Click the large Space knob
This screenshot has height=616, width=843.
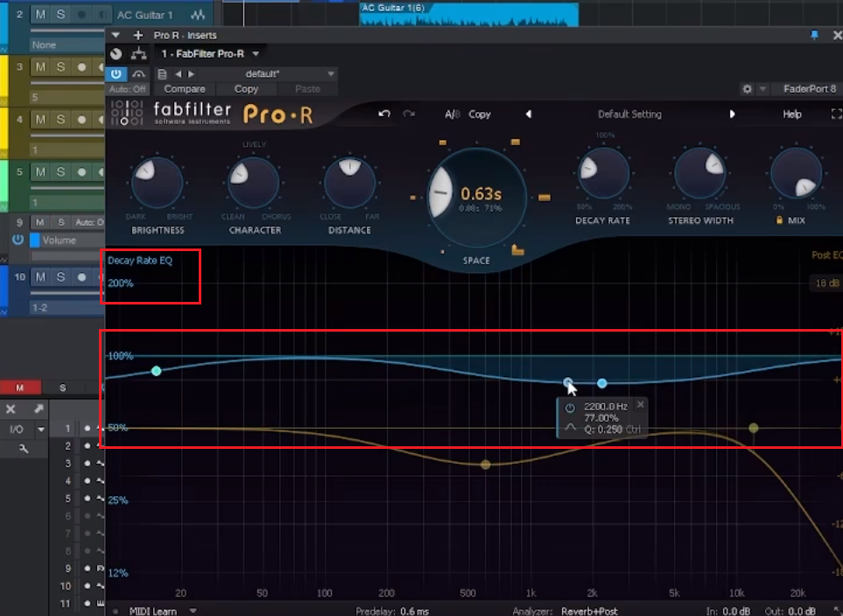[x=477, y=198]
